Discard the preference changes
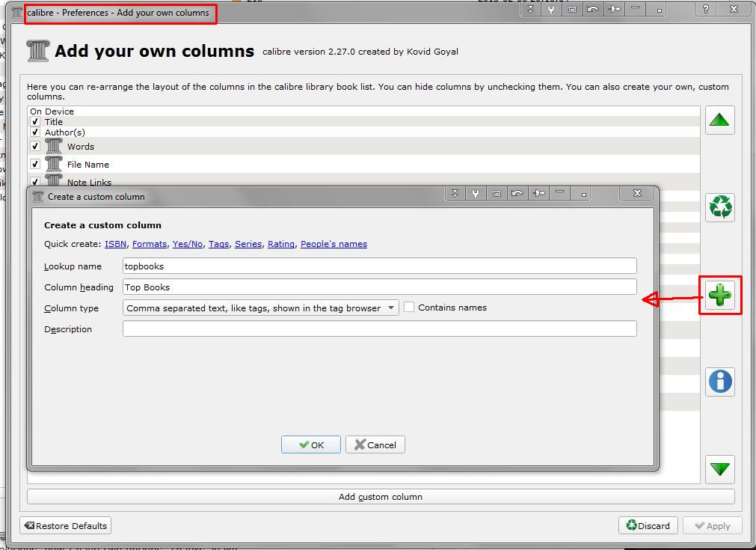This screenshot has height=550, width=756. pyautogui.click(x=648, y=526)
